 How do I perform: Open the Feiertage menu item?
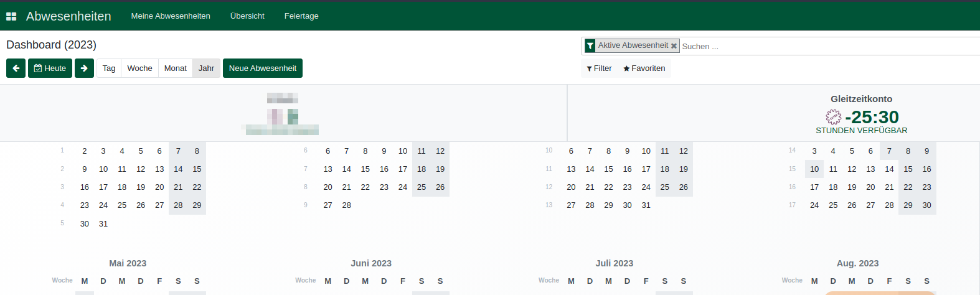pyautogui.click(x=301, y=16)
